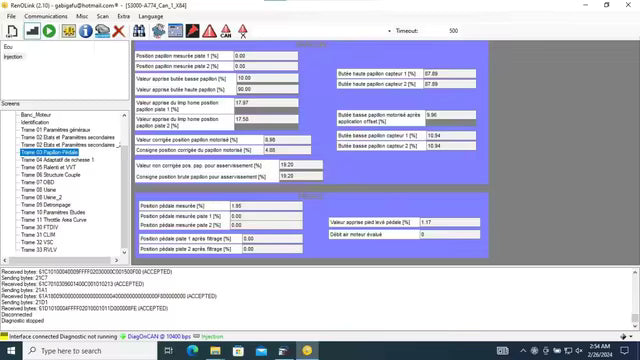Click the Screens tree horizontal scroll right arrow
The height and width of the screenshot is (360, 640).
click(x=117, y=260)
